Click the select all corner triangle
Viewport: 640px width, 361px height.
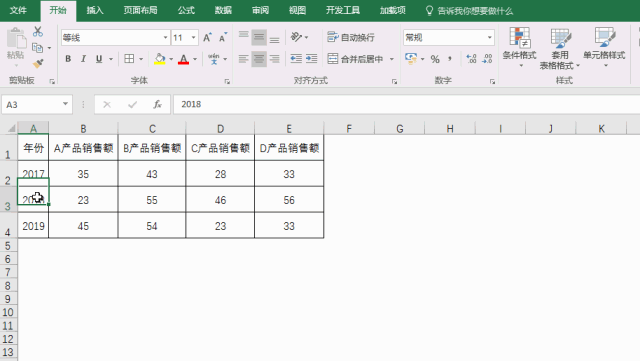(11, 129)
